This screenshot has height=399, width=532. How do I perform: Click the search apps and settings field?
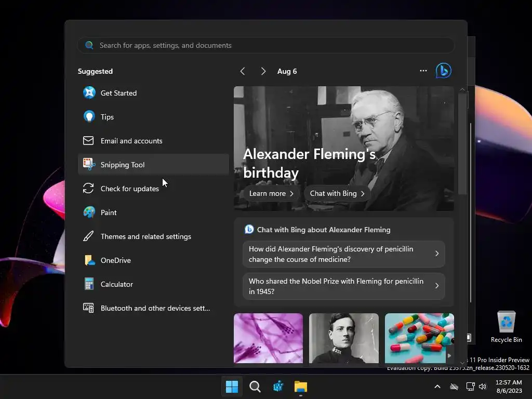[265, 45]
